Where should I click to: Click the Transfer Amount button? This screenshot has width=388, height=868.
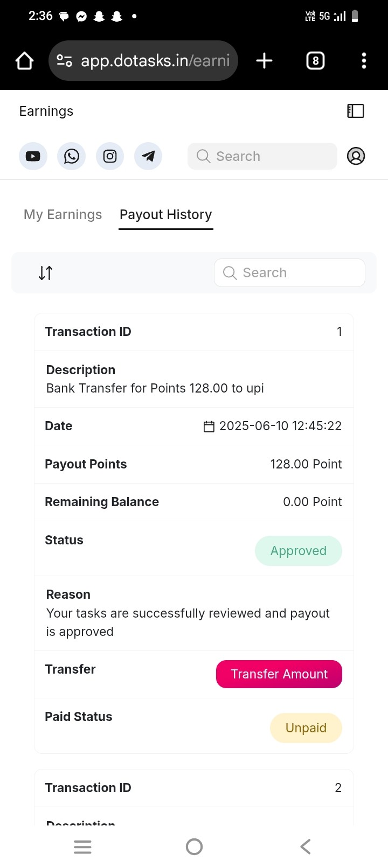coord(279,674)
